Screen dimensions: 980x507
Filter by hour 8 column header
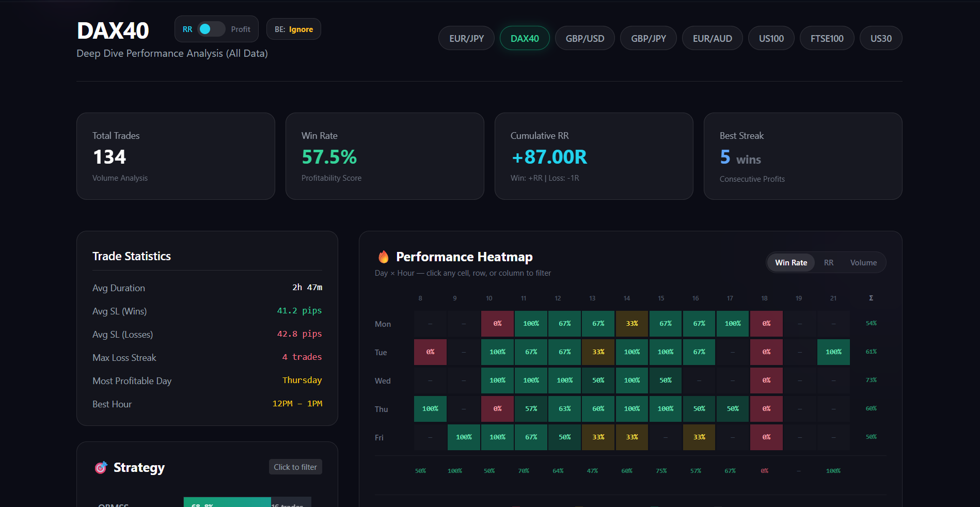tap(420, 298)
